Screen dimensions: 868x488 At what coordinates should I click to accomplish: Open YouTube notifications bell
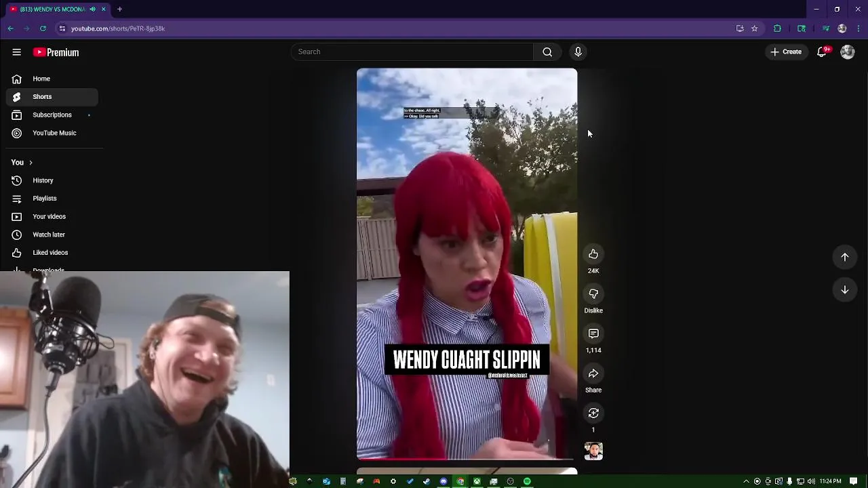click(x=822, y=52)
